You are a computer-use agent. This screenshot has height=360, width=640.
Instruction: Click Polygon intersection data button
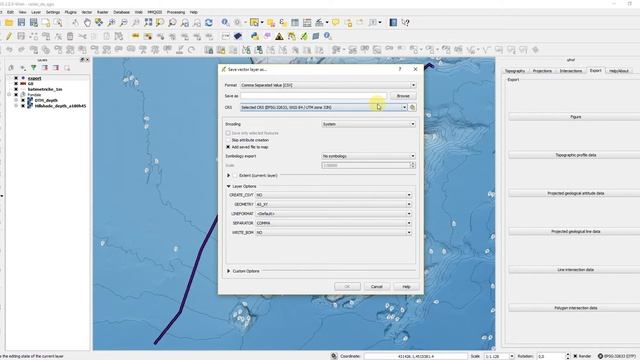[575, 308]
